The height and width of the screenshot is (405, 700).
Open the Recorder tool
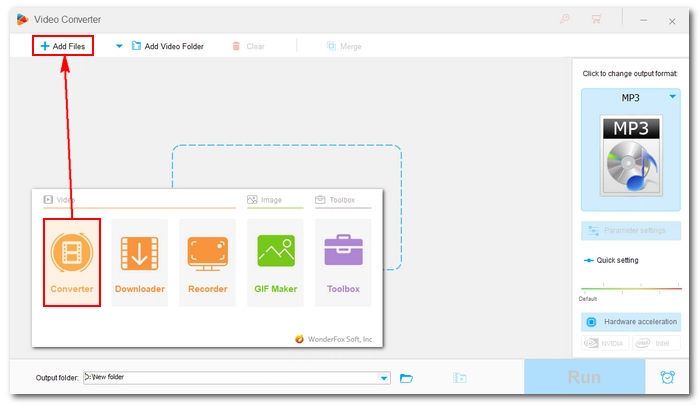[x=207, y=262]
